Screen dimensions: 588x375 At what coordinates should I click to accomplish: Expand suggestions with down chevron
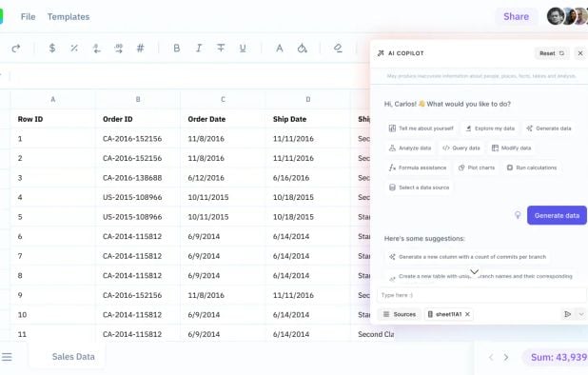[x=475, y=271]
